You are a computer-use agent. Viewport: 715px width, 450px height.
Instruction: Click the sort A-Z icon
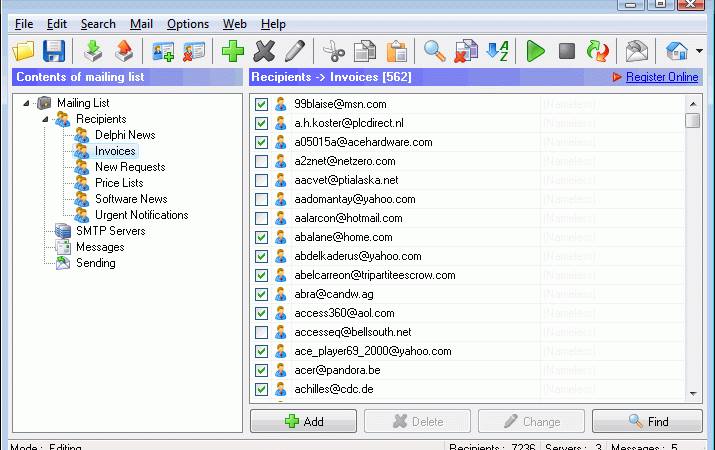497,51
